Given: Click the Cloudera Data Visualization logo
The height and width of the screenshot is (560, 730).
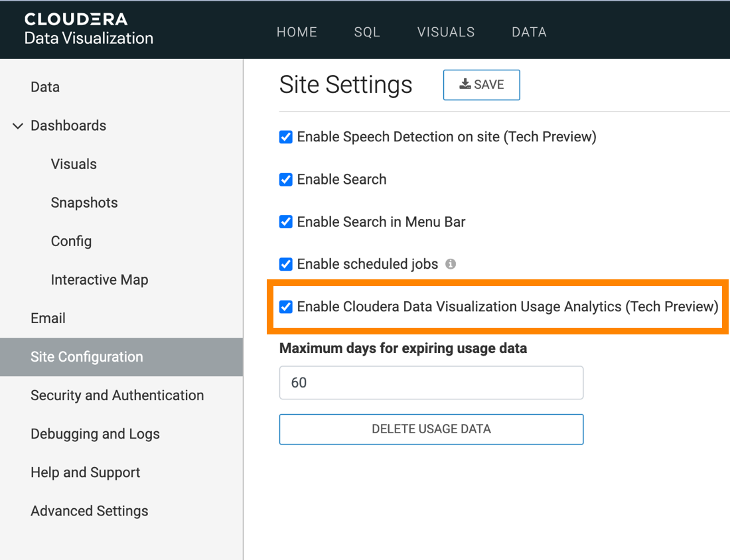Looking at the screenshot, I should (88, 29).
